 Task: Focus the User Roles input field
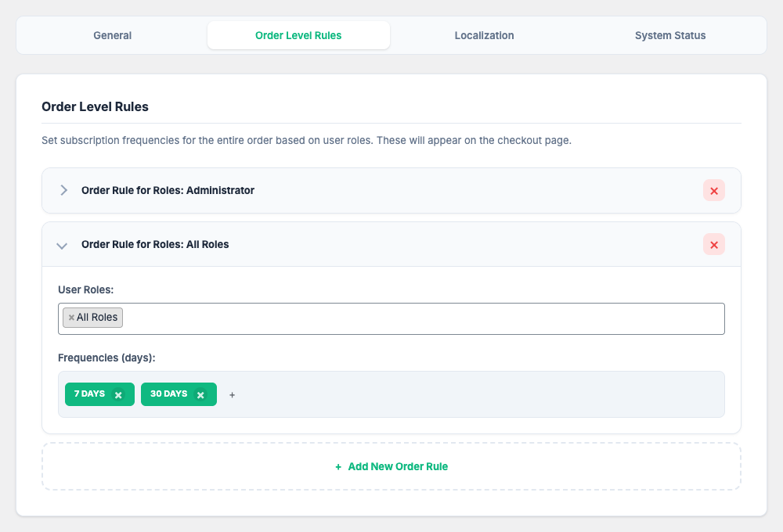tap(423, 318)
